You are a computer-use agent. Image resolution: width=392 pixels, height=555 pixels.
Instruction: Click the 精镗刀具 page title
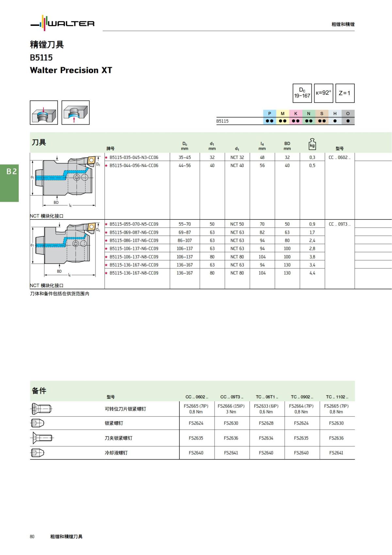47,44
